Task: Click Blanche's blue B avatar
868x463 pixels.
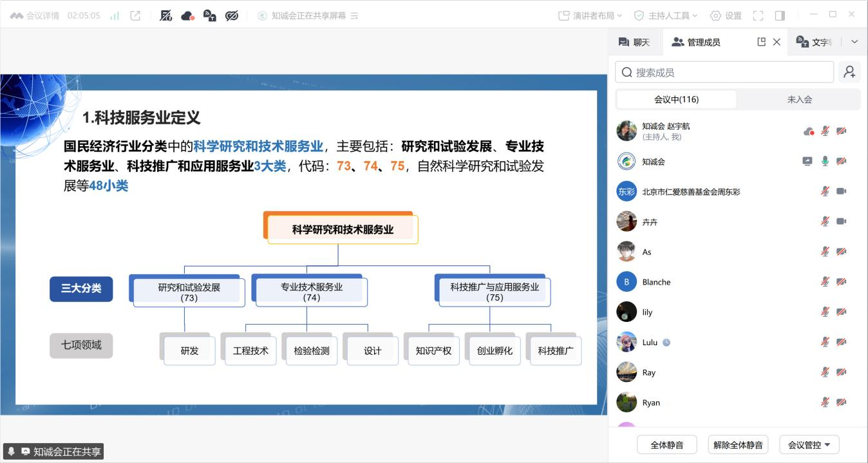Action: 627,282
